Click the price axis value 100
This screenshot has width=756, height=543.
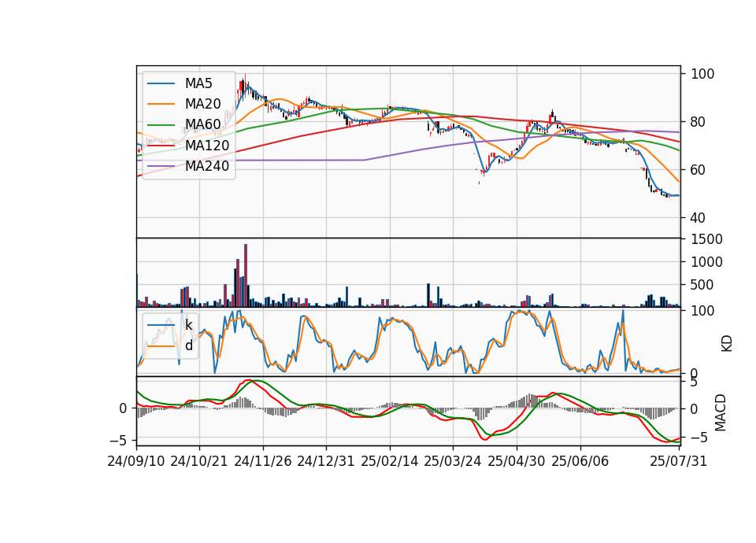click(702, 74)
